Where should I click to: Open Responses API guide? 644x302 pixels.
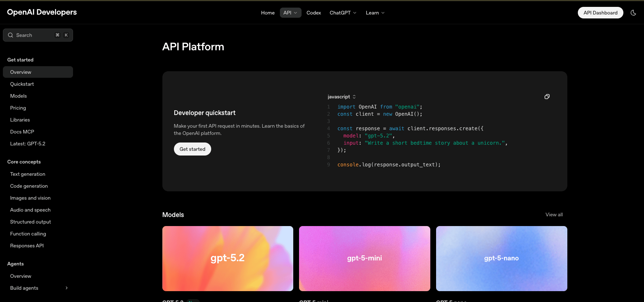point(38,246)
